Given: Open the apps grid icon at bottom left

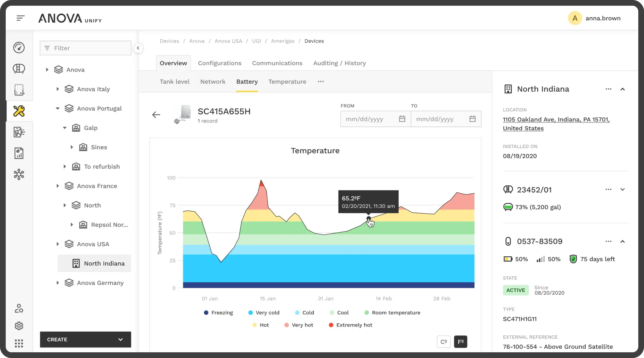Looking at the screenshot, I should coord(19,344).
